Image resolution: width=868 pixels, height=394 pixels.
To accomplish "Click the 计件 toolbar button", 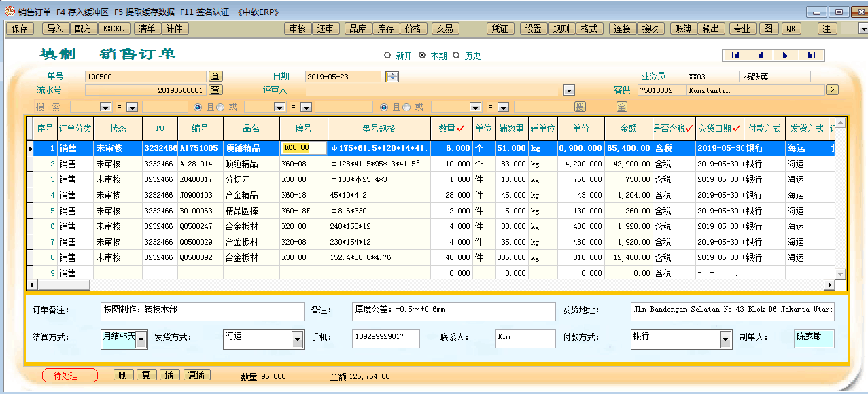I will point(175,29).
